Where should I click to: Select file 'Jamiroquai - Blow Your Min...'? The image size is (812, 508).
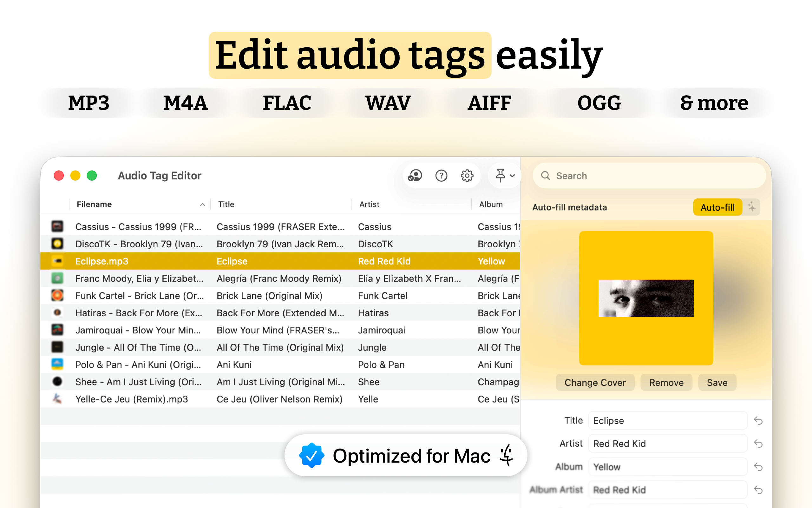(x=138, y=330)
